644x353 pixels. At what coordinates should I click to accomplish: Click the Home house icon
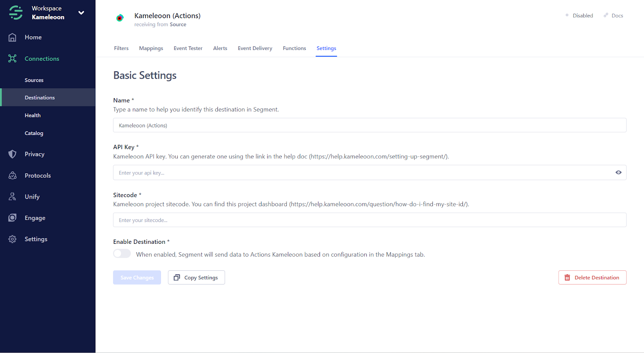coord(12,37)
